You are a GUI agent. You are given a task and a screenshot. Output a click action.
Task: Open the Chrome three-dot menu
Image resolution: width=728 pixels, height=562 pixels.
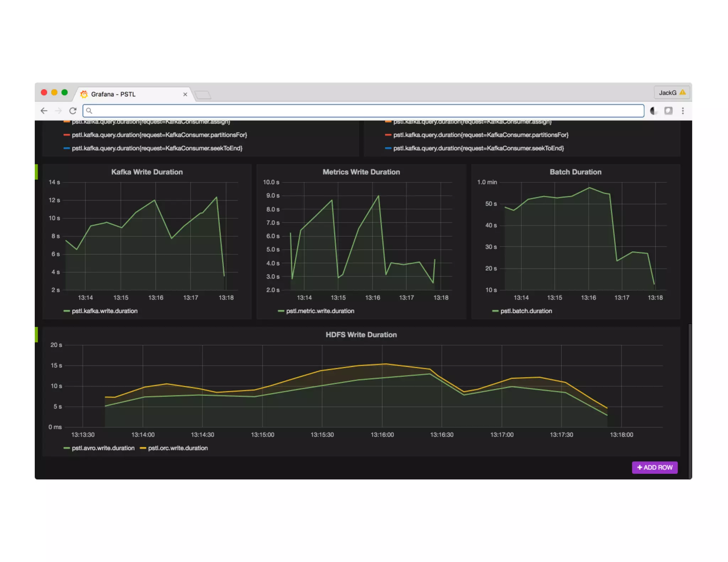pos(682,111)
